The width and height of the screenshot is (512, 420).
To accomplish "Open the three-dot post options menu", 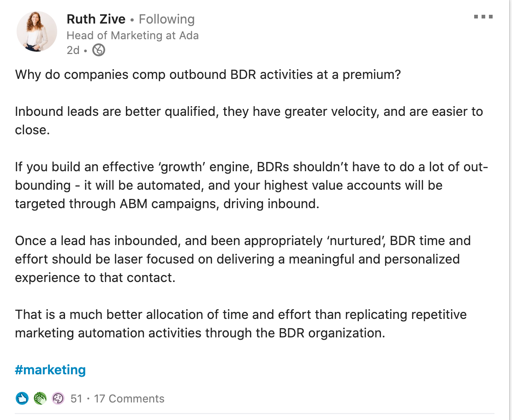I will click(483, 17).
